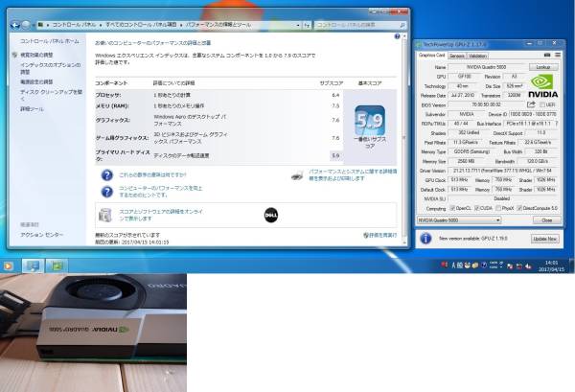Image resolution: width=575 pixels, height=392 pixels.
Task: Toggle the UEFI checkbox in GPU-Z
Action: click(542, 104)
